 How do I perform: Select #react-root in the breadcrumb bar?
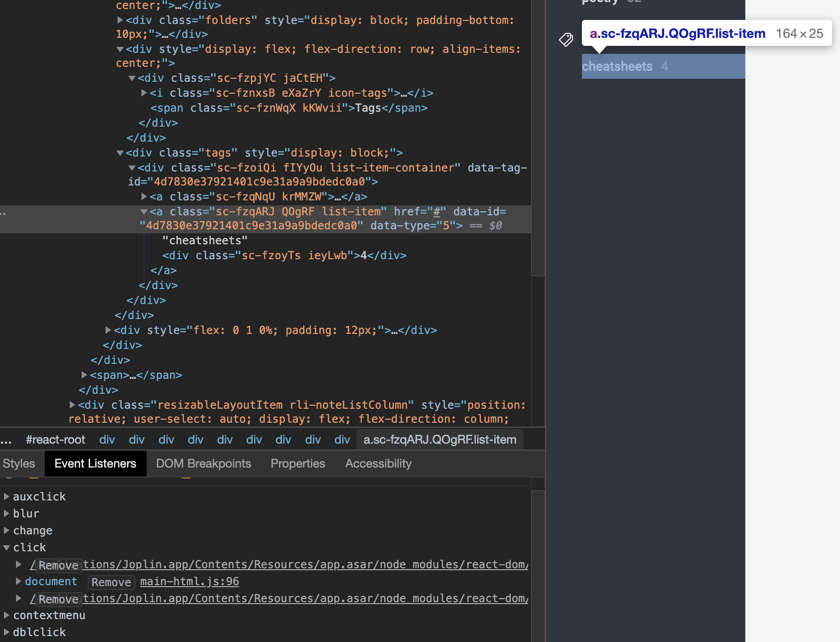[55, 439]
